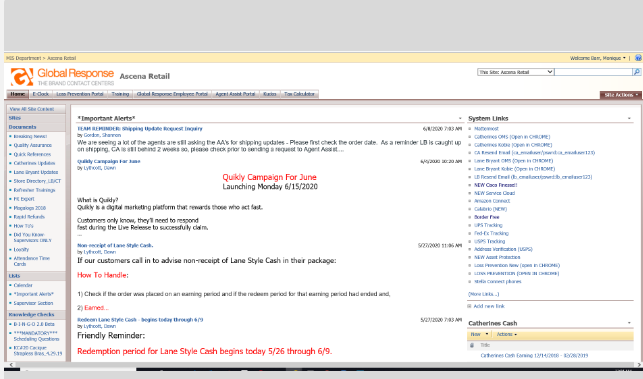Open B-I-N-G-O 2.0 Beta link
The image size is (643, 379).
click(x=34, y=324)
